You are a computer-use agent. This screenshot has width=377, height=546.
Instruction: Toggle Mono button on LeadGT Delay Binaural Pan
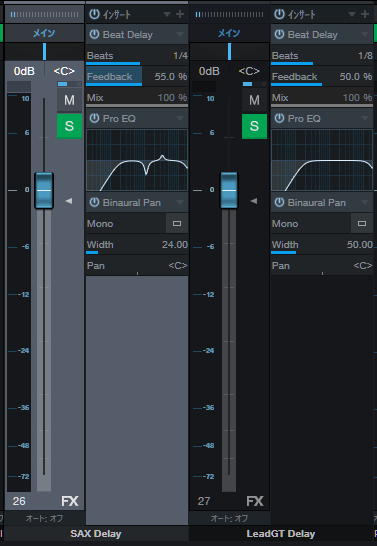362,224
